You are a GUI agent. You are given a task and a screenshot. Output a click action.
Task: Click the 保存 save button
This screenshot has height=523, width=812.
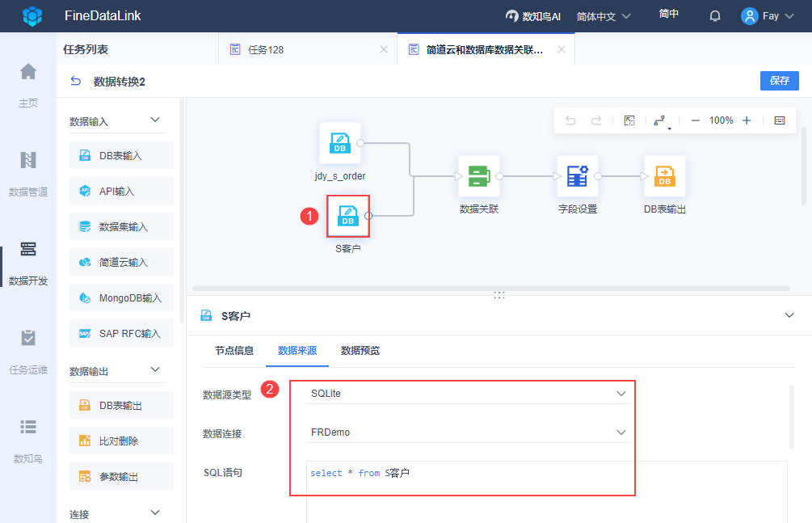pos(780,80)
